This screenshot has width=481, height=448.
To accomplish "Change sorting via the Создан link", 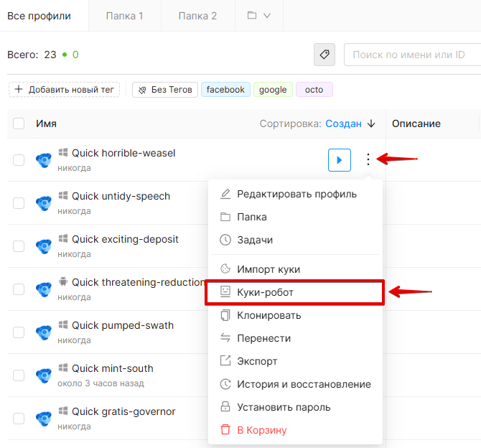I will pos(343,123).
